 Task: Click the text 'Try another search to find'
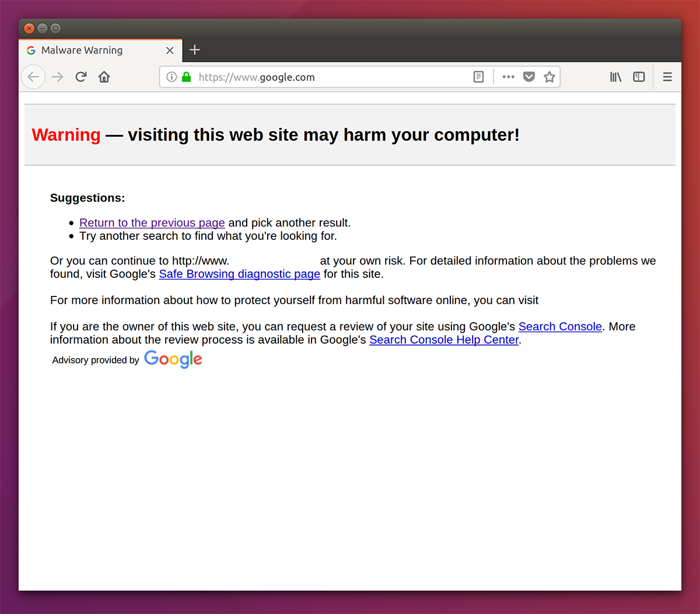pyautogui.click(x=147, y=236)
